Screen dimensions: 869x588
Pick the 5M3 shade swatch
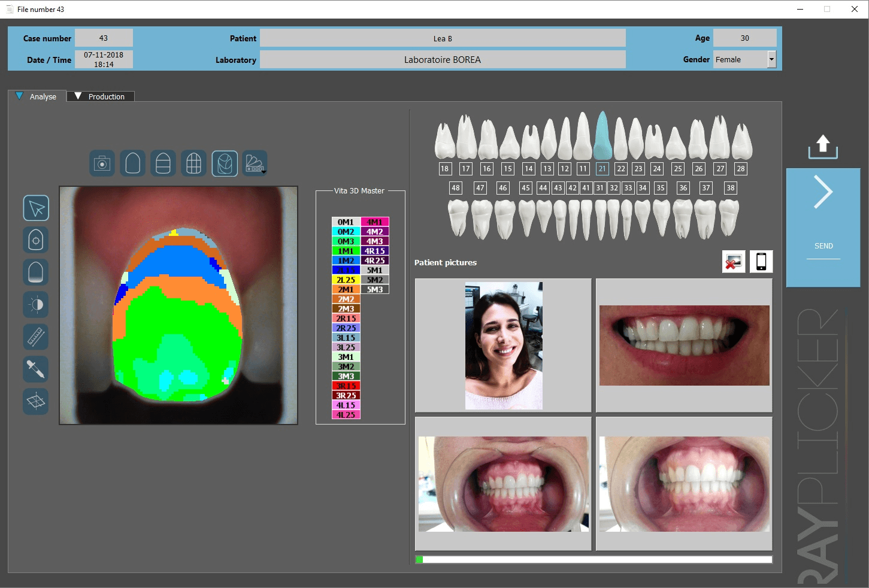(375, 289)
